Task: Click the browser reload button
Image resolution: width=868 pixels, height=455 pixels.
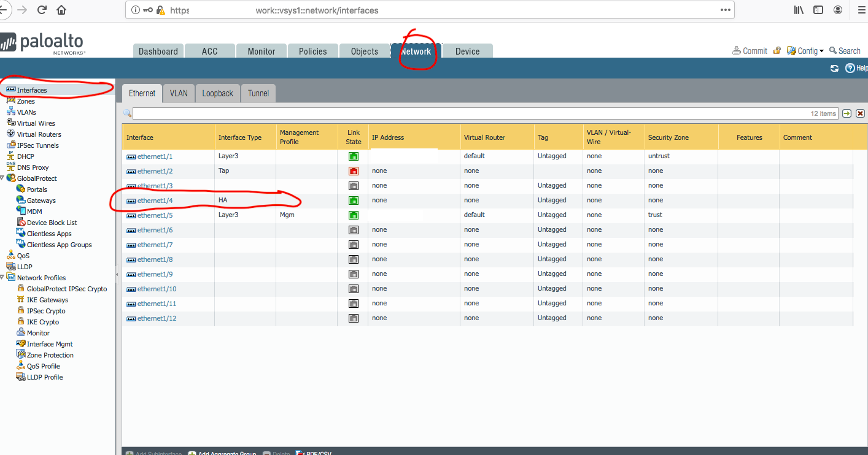Action: pyautogui.click(x=42, y=10)
